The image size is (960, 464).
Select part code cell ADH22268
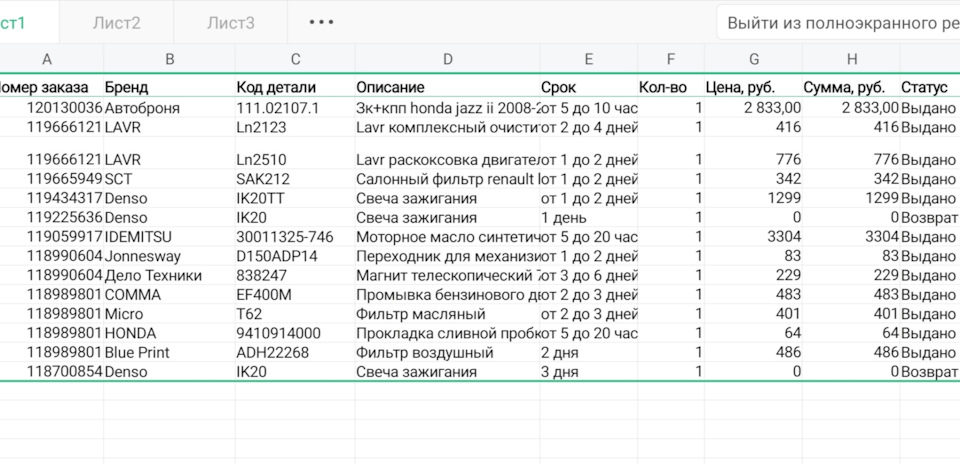[295, 353]
